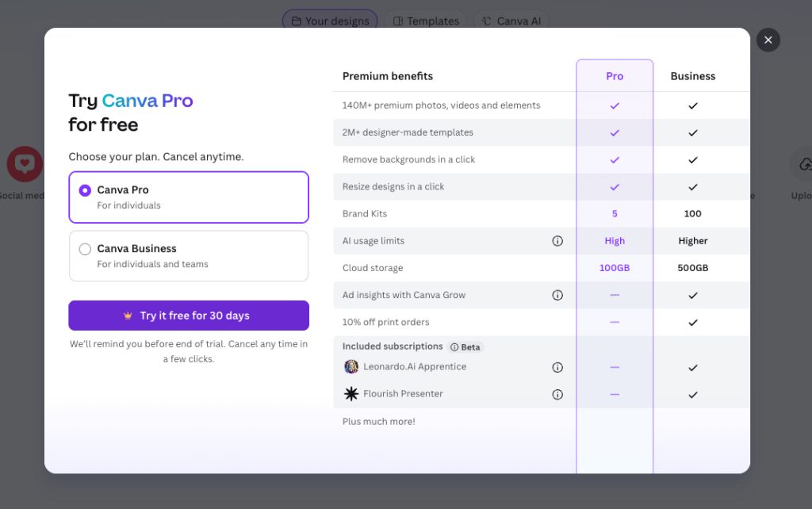Open info icon for Leonardo.Ai Apprentice
Viewport: 812px width, 509px height.
[557, 367]
